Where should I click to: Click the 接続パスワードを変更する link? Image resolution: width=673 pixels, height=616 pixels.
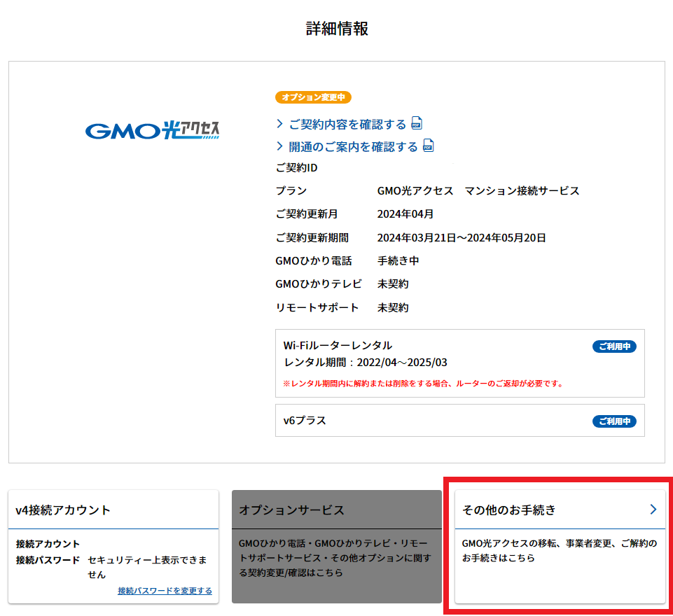click(x=165, y=591)
